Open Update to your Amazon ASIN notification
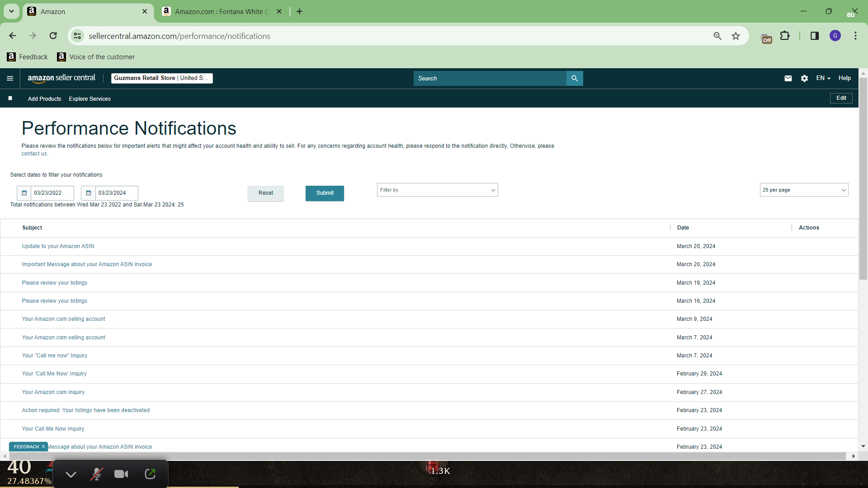The image size is (868, 488). click(58, 246)
